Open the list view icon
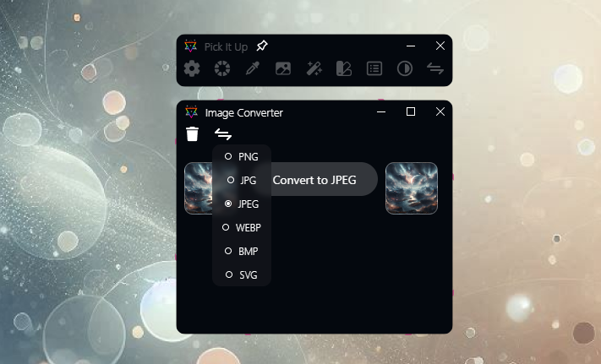Image resolution: width=601 pixels, height=364 pixels. [374, 69]
